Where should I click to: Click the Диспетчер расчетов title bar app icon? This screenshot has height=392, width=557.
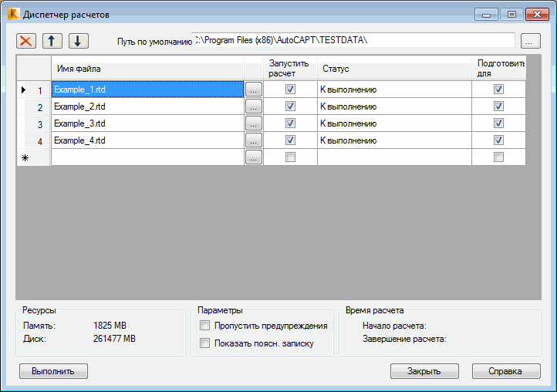pyautogui.click(x=14, y=14)
